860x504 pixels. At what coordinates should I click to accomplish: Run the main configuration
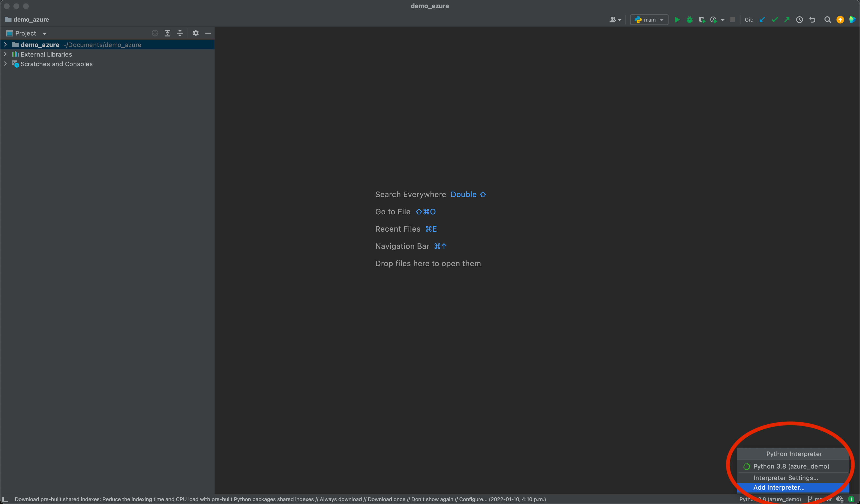tap(677, 20)
